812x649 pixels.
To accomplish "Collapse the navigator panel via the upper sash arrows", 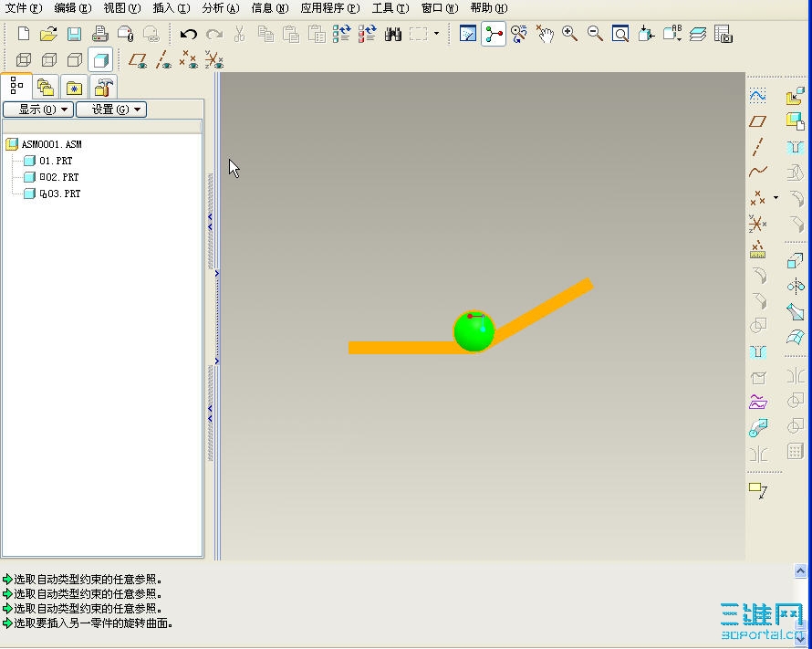I will coord(210,222).
